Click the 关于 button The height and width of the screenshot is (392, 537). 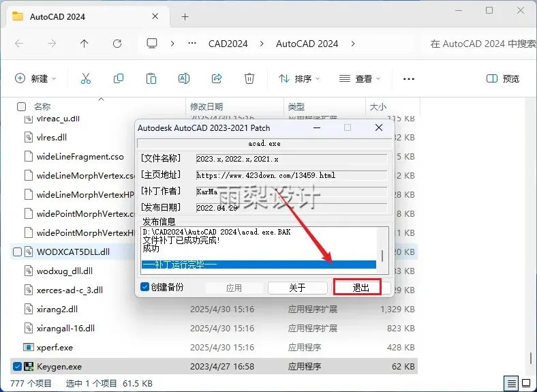(x=297, y=288)
